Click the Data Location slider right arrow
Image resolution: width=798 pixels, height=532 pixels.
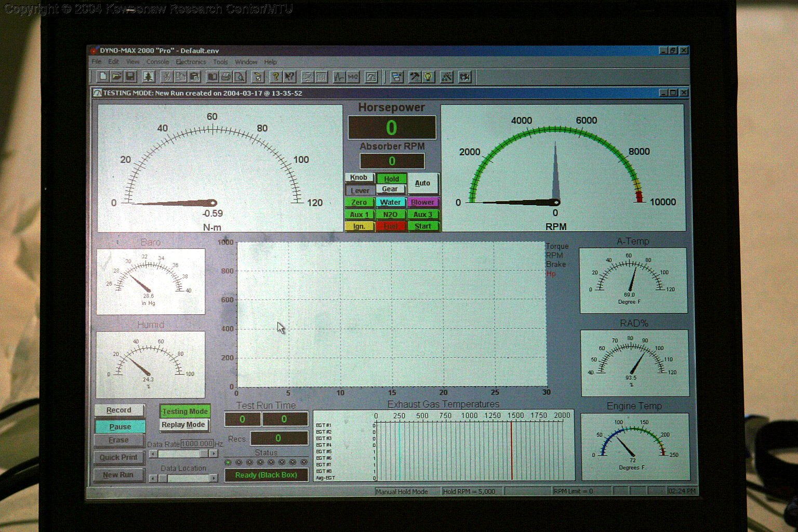coord(214,478)
